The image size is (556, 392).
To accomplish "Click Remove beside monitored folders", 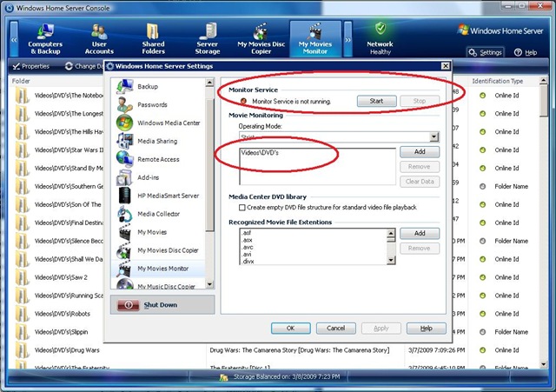I will pyautogui.click(x=420, y=167).
